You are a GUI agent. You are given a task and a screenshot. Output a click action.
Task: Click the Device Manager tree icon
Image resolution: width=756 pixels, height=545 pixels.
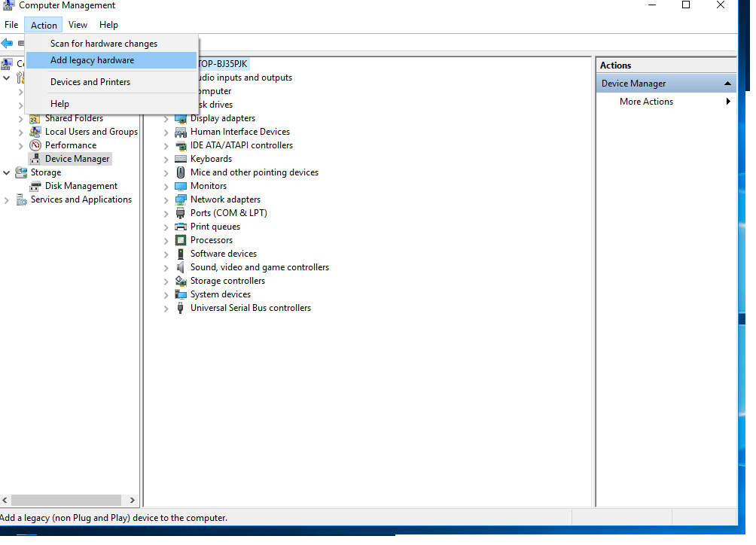35,159
